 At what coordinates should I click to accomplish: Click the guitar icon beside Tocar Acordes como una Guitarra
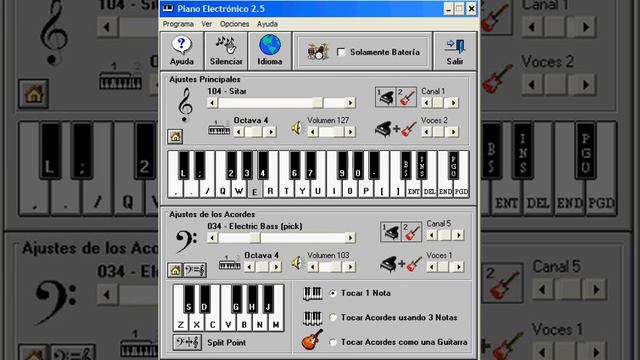(312, 340)
